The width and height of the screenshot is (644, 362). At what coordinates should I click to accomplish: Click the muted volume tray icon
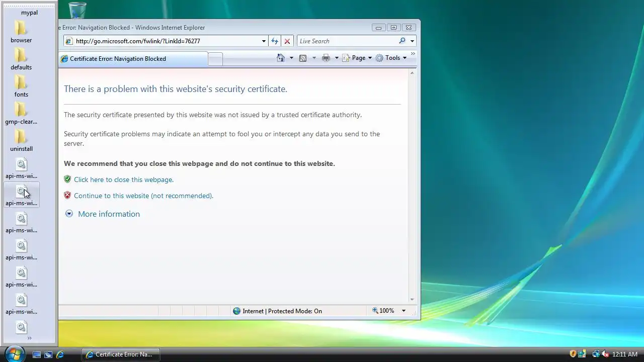click(605, 354)
